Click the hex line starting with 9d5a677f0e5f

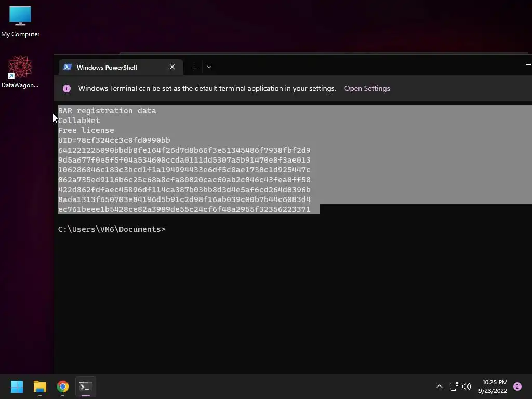click(x=184, y=160)
